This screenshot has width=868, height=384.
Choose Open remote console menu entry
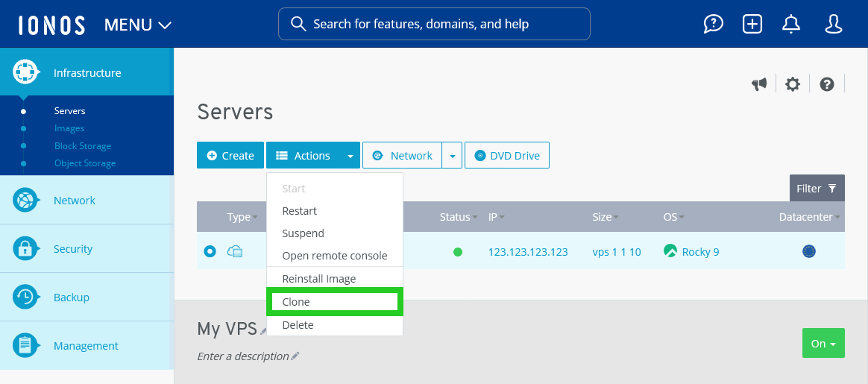(x=334, y=256)
